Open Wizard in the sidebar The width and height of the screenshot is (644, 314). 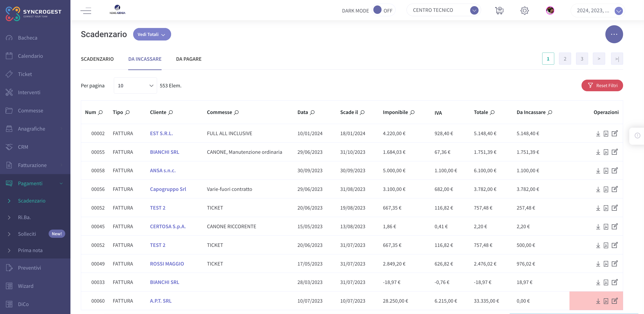(35, 286)
